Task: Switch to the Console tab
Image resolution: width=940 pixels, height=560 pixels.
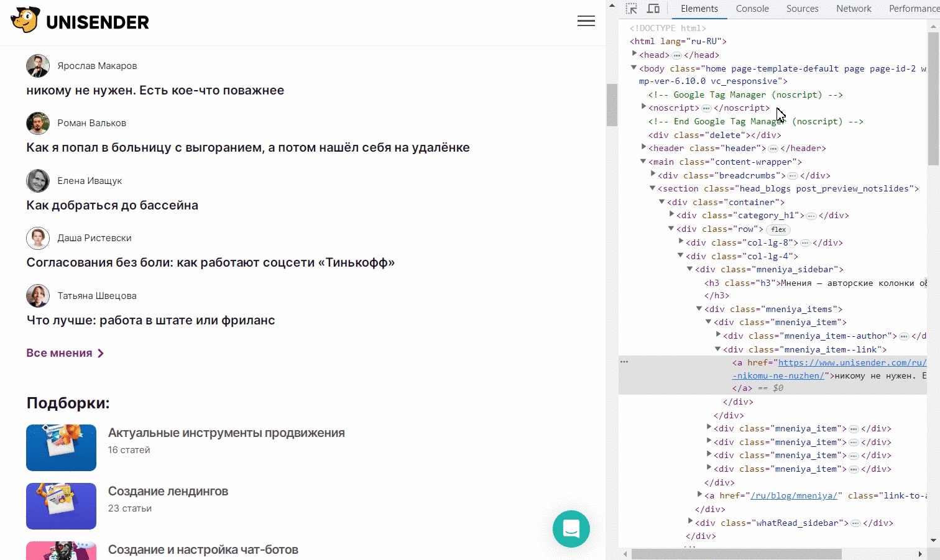Action: 752,9
